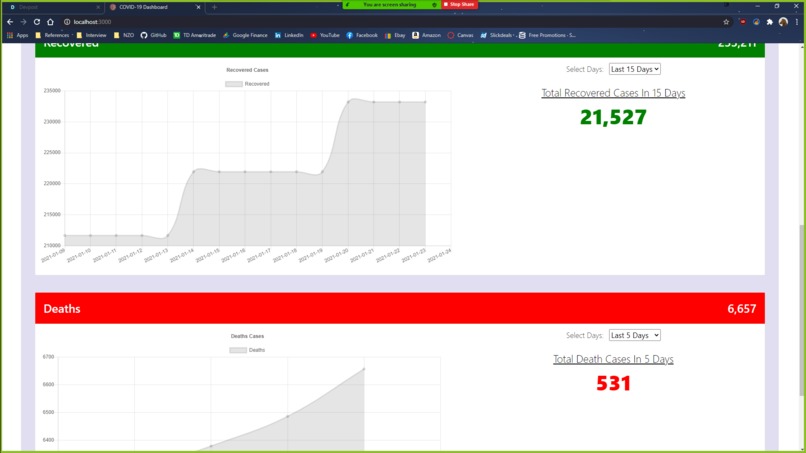Click 2021-01-20 data point on Recovered chart
This screenshot has height=453, width=806.
point(348,102)
